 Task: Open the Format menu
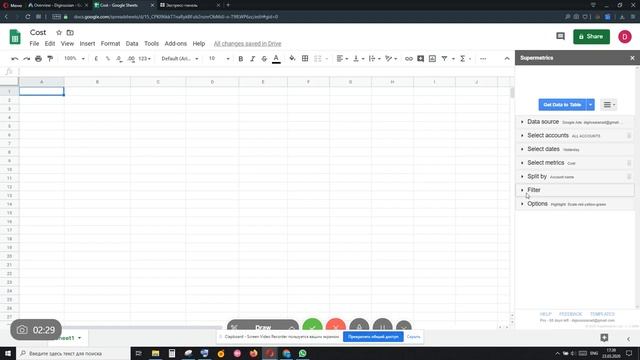coord(110,44)
